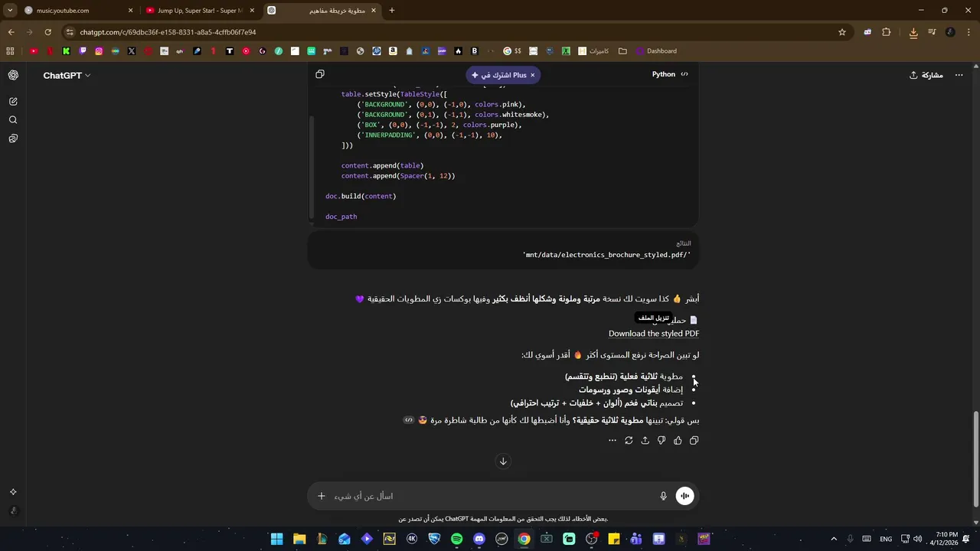Go back to the previous page
Image resolution: width=980 pixels, height=551 pixels.
(x=11, y=32)
